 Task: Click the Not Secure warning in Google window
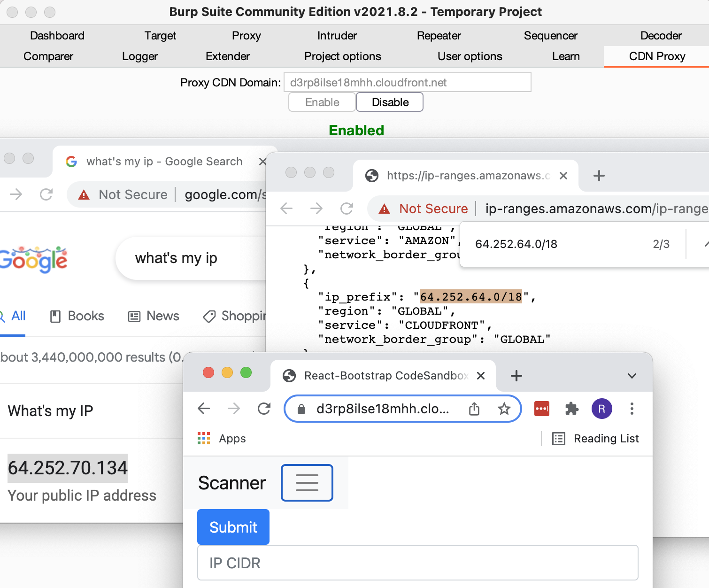(123, 194)
